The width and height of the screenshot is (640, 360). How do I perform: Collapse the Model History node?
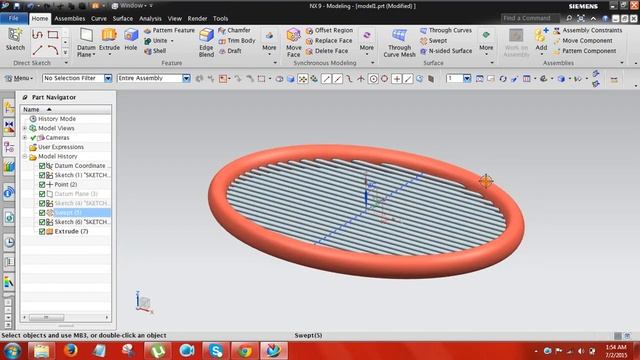25,156
